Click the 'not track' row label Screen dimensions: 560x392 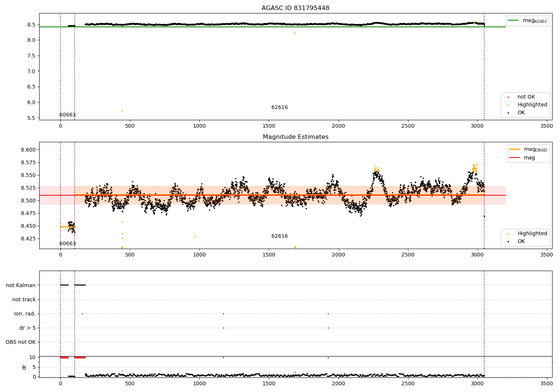pos(24,300)
